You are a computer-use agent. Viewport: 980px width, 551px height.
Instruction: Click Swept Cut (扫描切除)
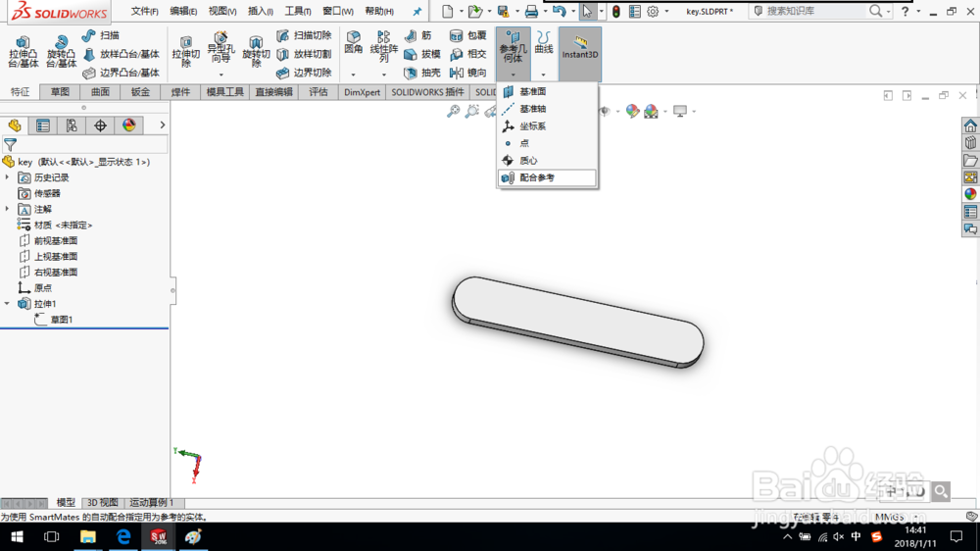[304, 35]
